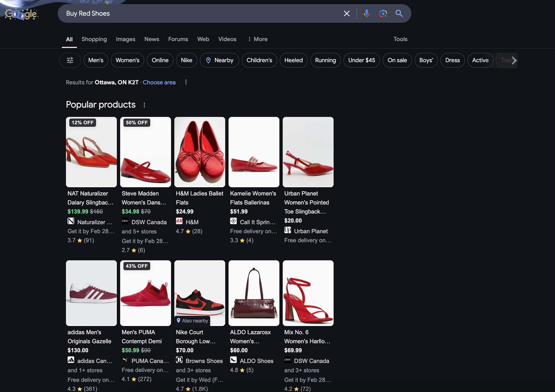Image resolution: width=555 pixels, height=392 pixels.
Task: Switch to the Shopping tab
Action: pos(94,39)
